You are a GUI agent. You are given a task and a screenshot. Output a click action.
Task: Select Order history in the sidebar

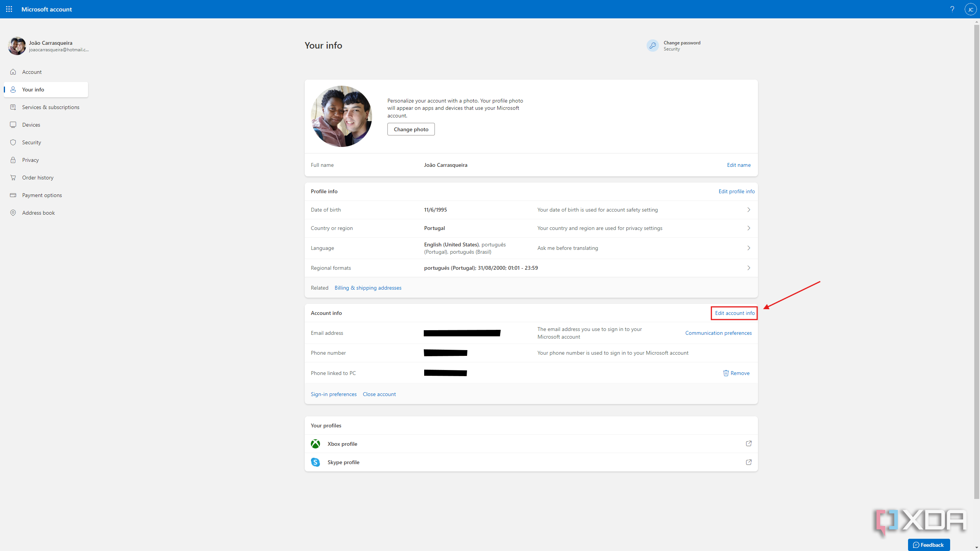pos(38,177)
